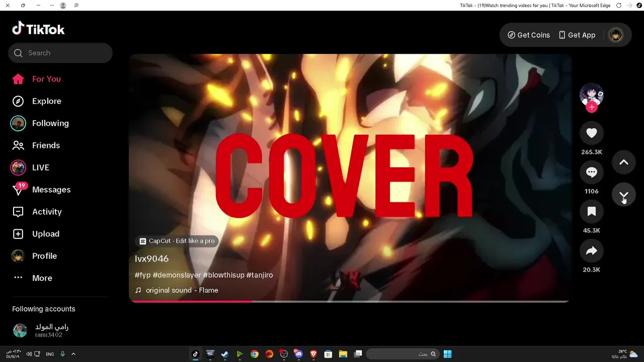The image size is (644, 362).
Task: Share the video with the arrow icon
Action: (592, 250)
